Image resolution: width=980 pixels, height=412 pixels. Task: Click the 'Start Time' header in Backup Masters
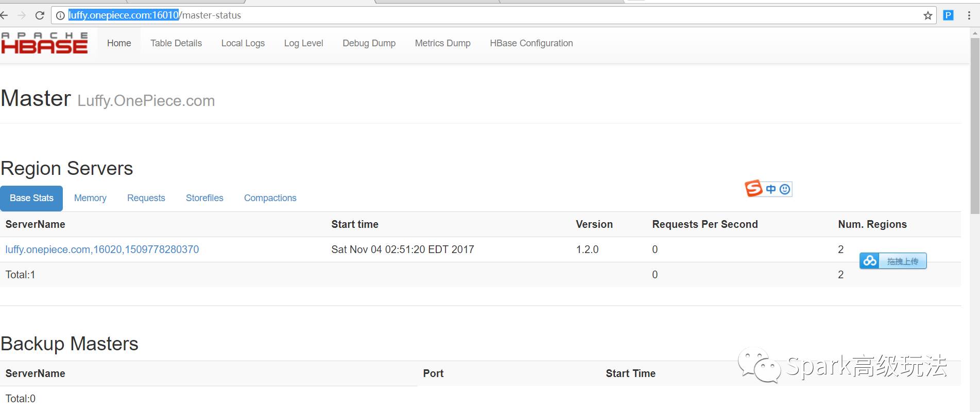630,373
